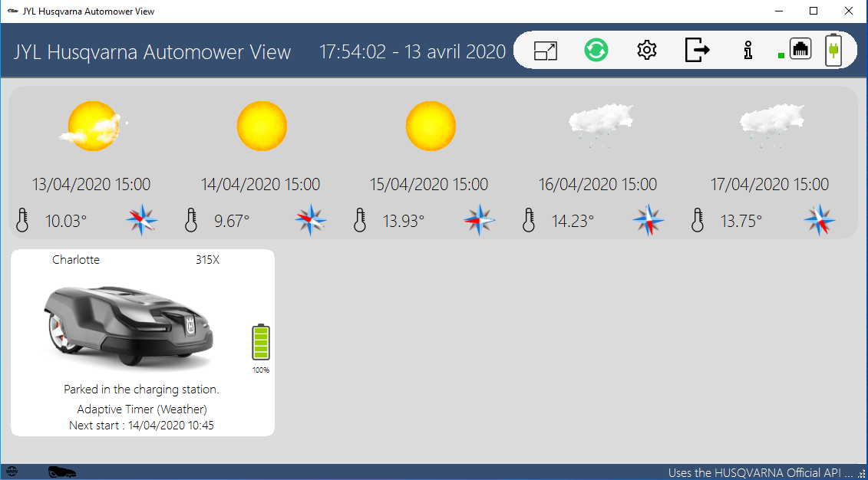This screenshot has height=480, width=868.
Task: Click 'Next start : 14/04/2020 10:45' text
Action: (142, 426)
